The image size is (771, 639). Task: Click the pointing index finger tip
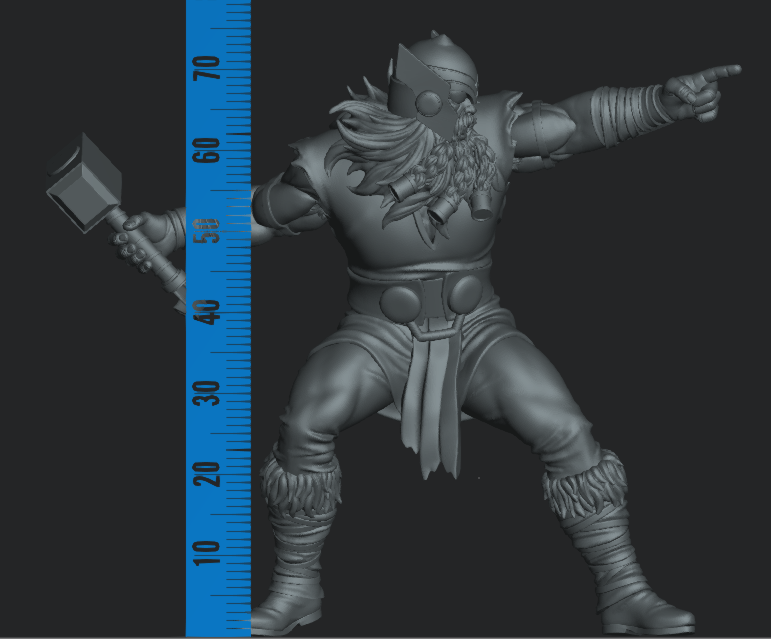point(730,71)
